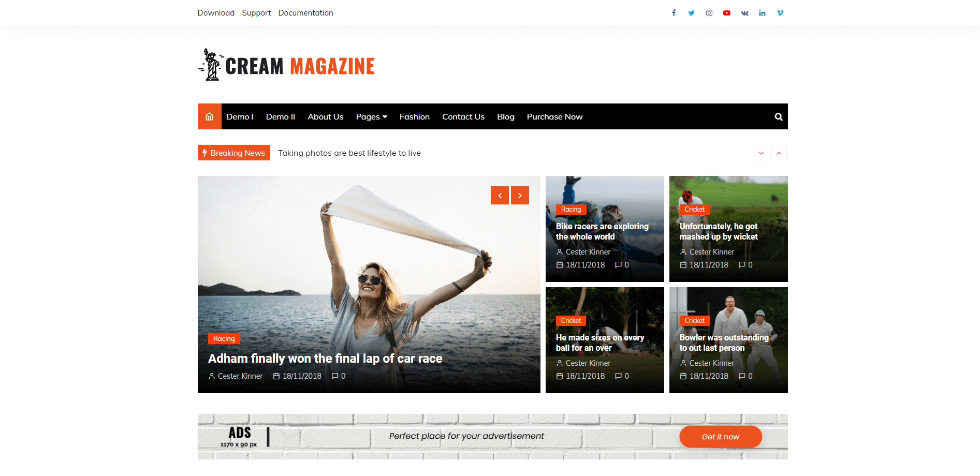Open the Instagram social link
The image size is (980, 476).
pyautogui.click(x=709, y=13)
